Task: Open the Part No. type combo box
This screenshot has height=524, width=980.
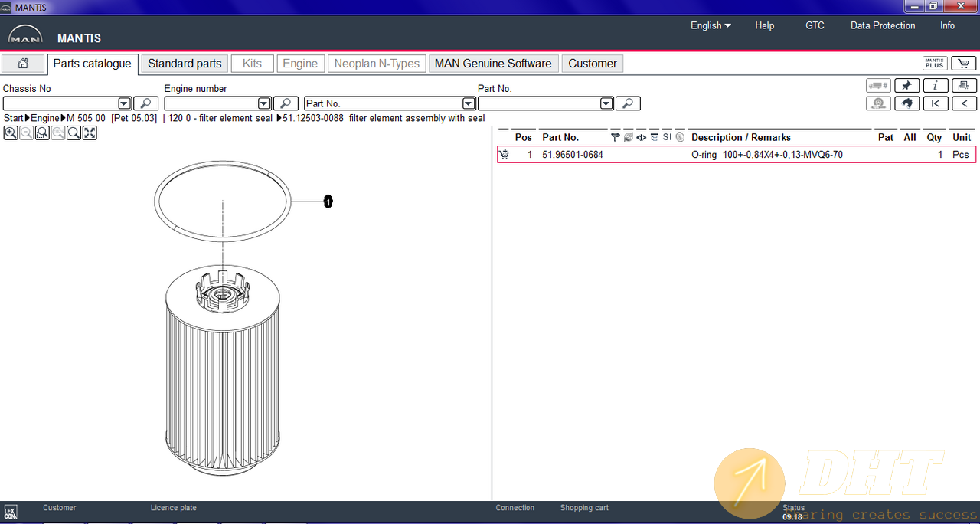Action: (x=469, y=103)
